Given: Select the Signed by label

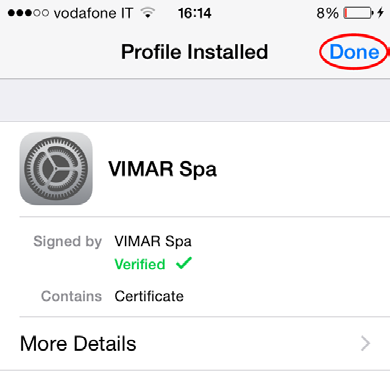Looking at the screenshot, I should [68, 241].
